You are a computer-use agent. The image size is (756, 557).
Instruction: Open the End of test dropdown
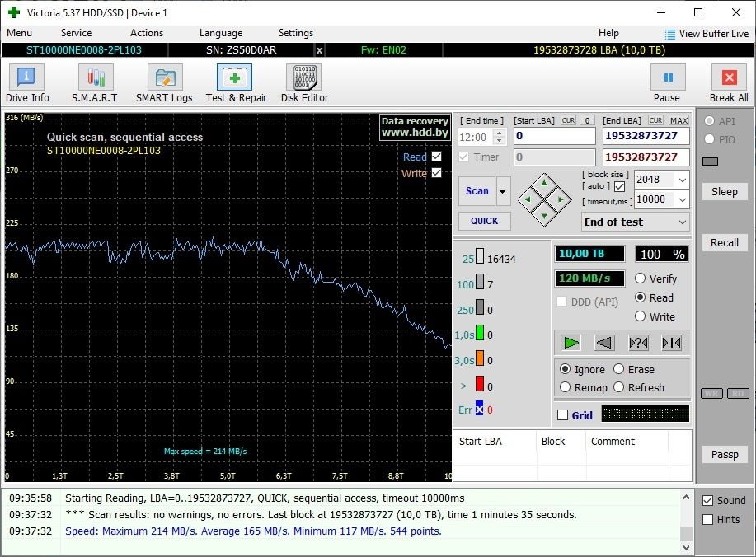(636, 222)
